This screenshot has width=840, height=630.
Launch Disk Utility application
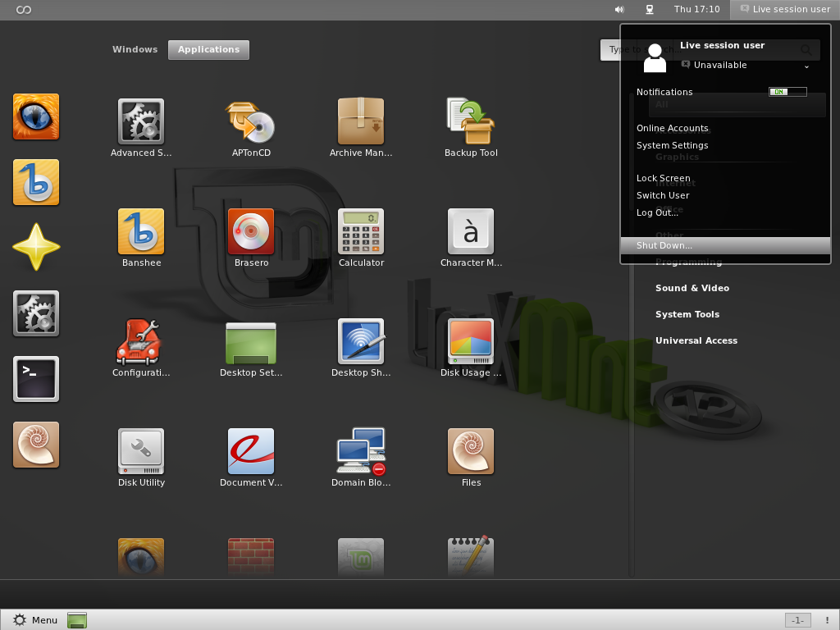tap(141, 451)
